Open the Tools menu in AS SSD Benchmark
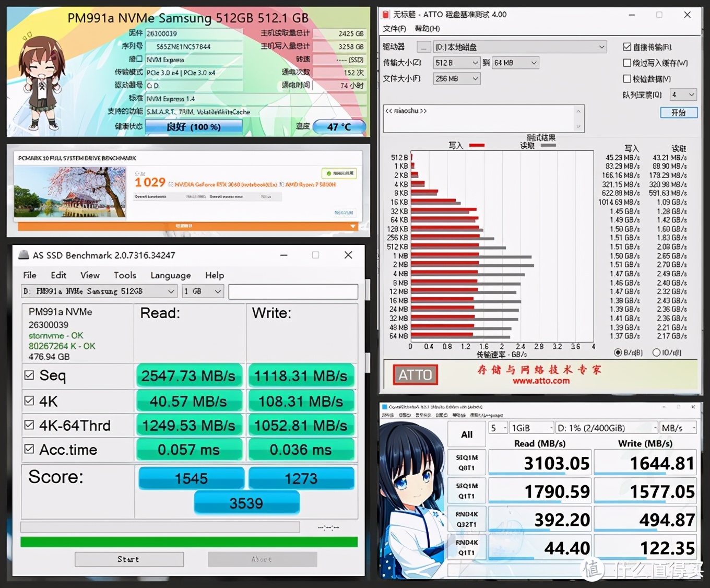 click(125, 275)
